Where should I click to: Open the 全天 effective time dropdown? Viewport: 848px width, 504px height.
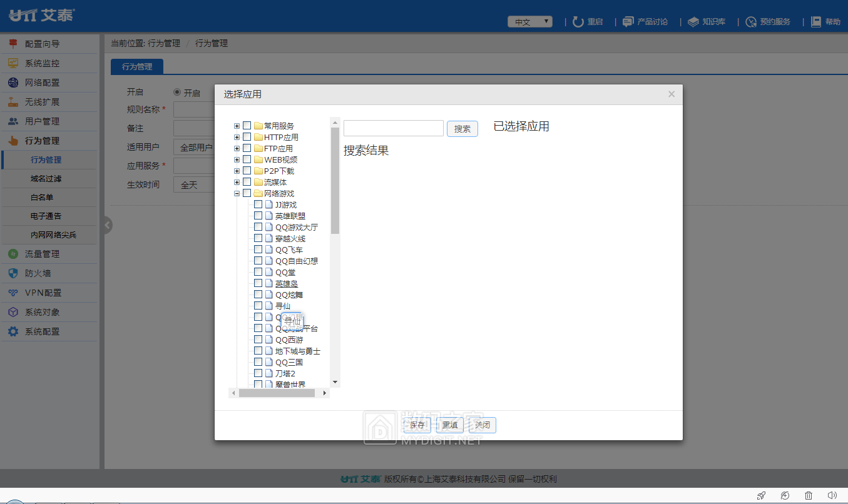coord(194,185)
